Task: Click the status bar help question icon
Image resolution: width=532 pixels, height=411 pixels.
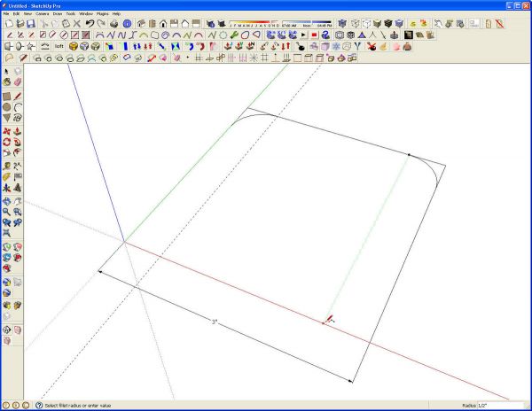Action: pos(39,405)
